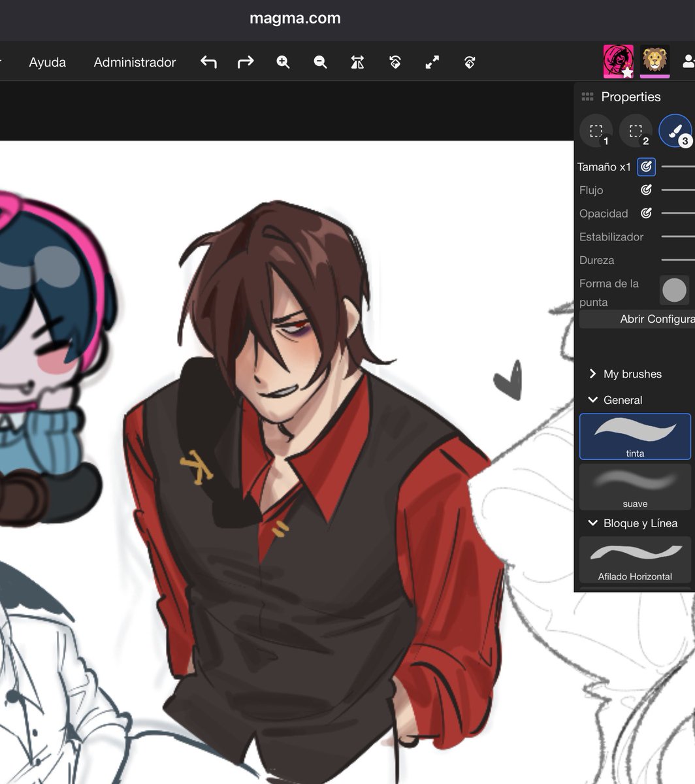Redo the undone action
Screen dimensions: 695x784
point(246,62)
